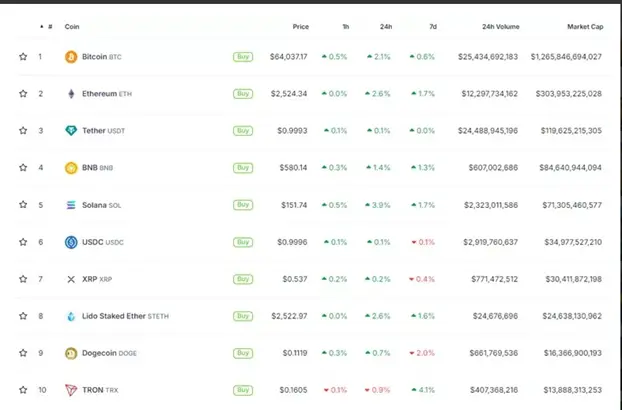Click the Lido Staked Ether logo icon
Viewport: 622px width, 410px height.
(x=71, y=316)
